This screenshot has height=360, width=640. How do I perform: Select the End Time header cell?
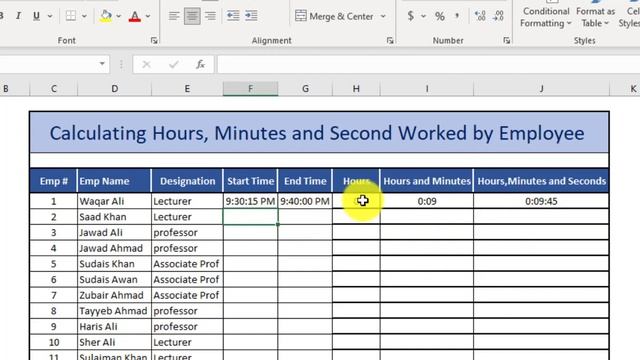(x=305, y=181)
